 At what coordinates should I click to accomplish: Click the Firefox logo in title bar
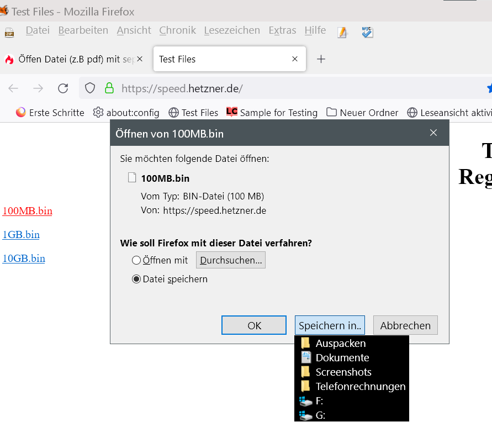(x=4, y=10)
